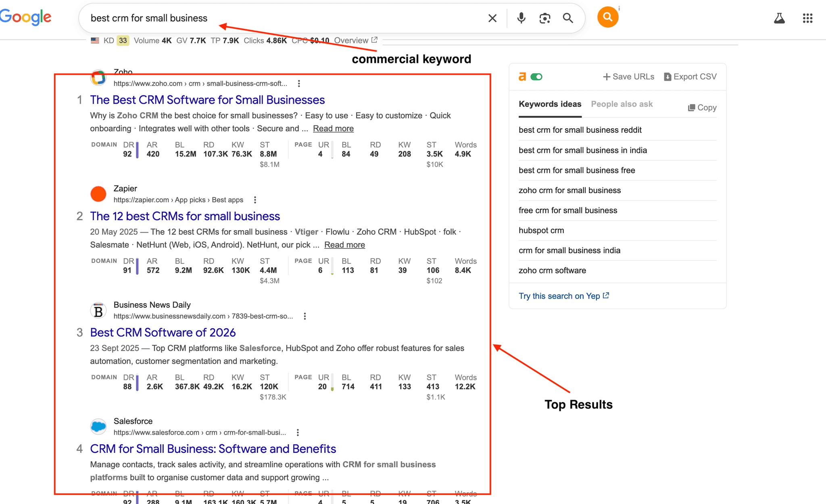Viewport: 826px width, 504px height.
Task: Click the US flag country icon
Action: click(95, 40)
